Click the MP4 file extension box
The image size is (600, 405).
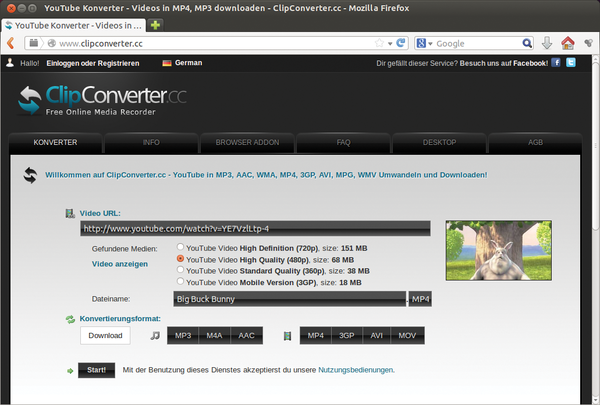click(421, 299)
